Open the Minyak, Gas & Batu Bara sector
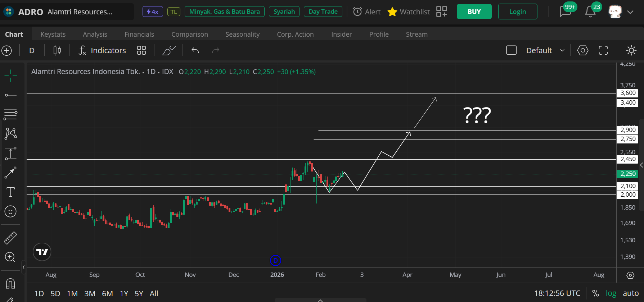644x302 pixels. [x=225, y=12]
